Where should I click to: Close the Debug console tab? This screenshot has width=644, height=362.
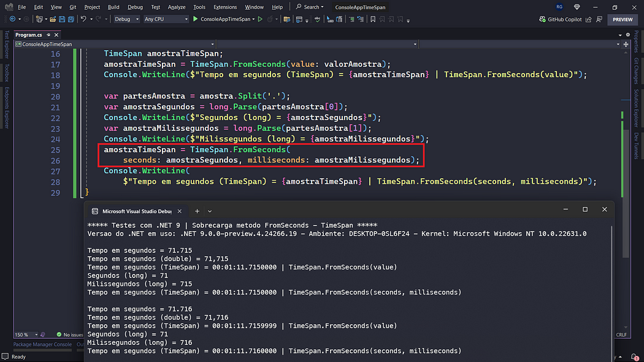pos(180,211)
